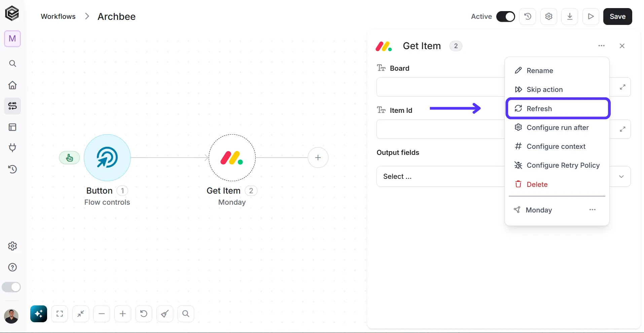Open the layout/tables icon in sidebar
The width and height of the screenshot is (644, 333).
coord(12,127)
